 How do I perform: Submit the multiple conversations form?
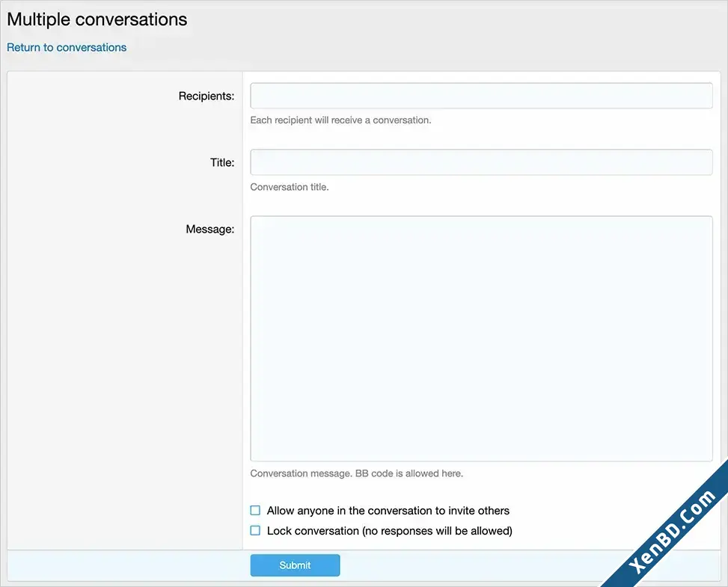tap(295, 565)
